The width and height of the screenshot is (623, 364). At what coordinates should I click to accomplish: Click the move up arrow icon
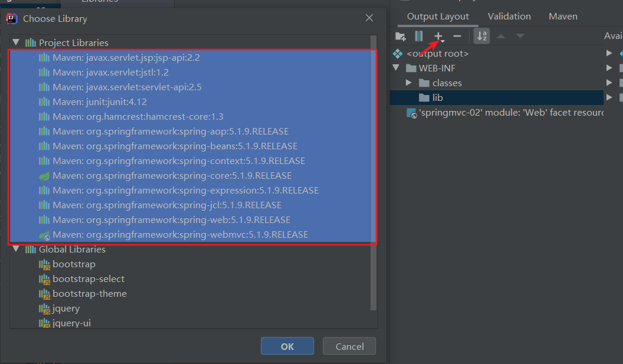pos(501,36)
